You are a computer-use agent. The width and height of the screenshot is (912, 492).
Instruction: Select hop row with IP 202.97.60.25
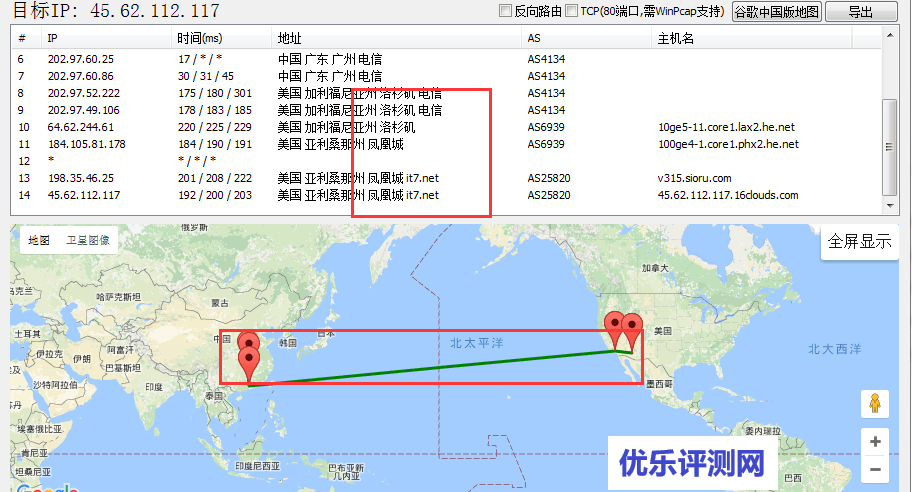coord(446,59)
